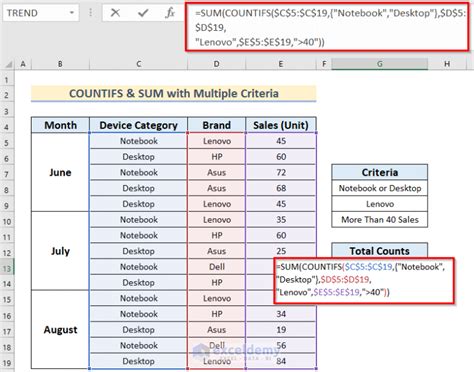Click the sales value 35 cell
The height and width of the screenshot is (372, 474).
click(281, 220)
